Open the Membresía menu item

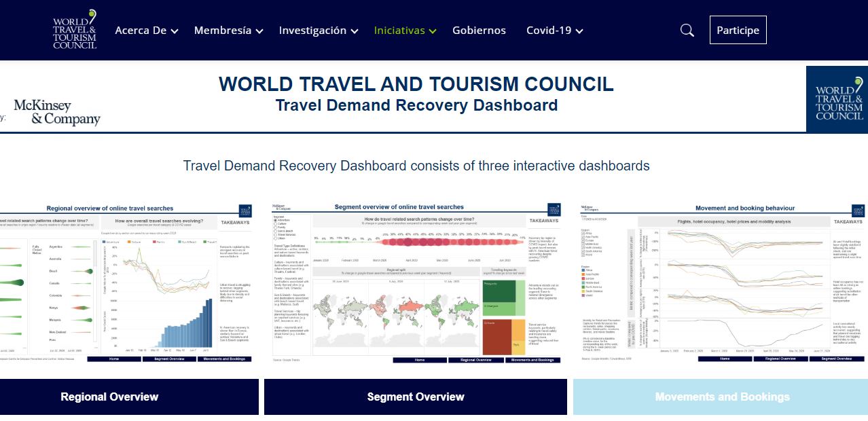(x=223, y=31)
